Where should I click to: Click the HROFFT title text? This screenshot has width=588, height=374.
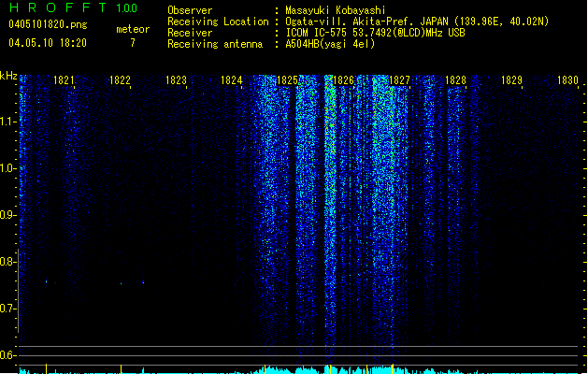57,7
